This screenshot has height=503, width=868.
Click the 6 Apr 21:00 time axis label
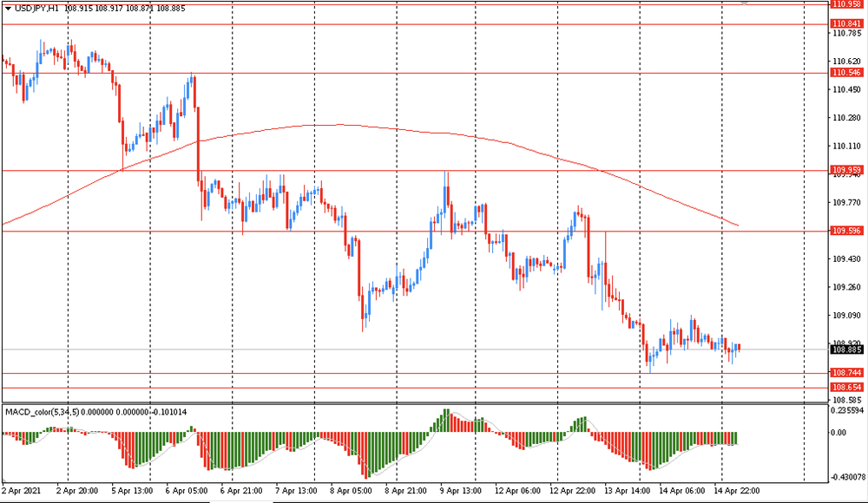241,491
